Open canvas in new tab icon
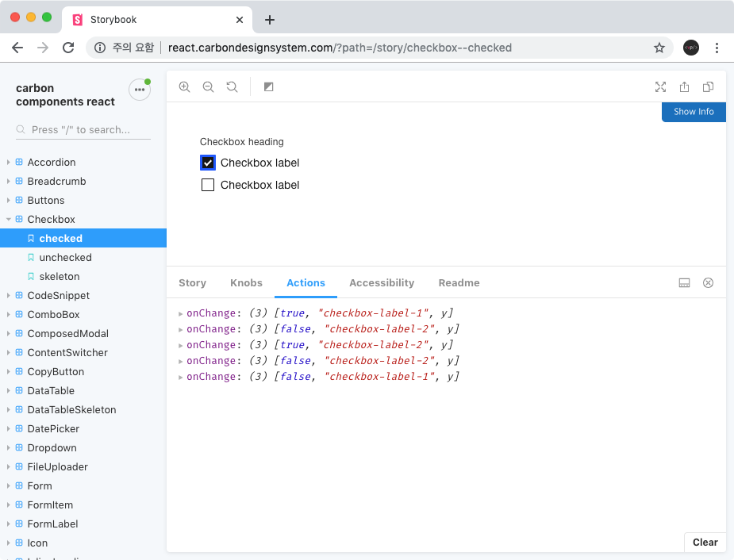The width and height of the screenshot is (734, 560). click(684, 86)
